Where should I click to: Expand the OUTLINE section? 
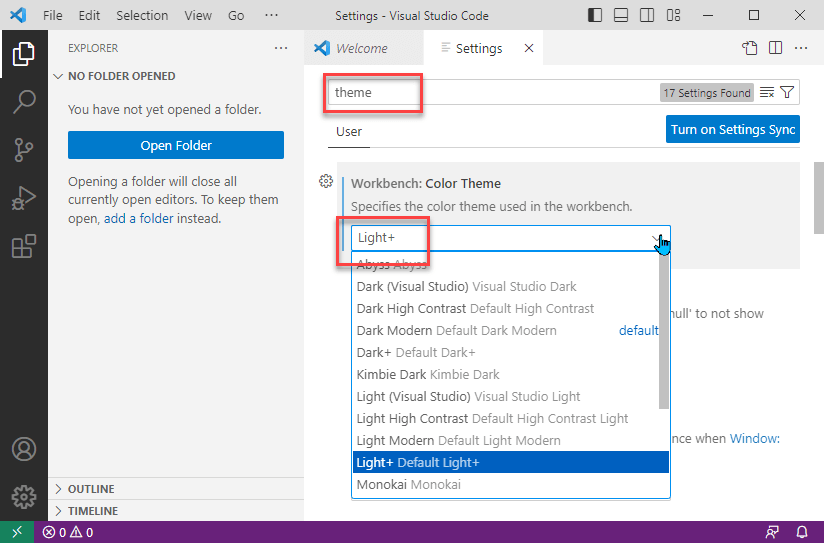coord(90,489)
